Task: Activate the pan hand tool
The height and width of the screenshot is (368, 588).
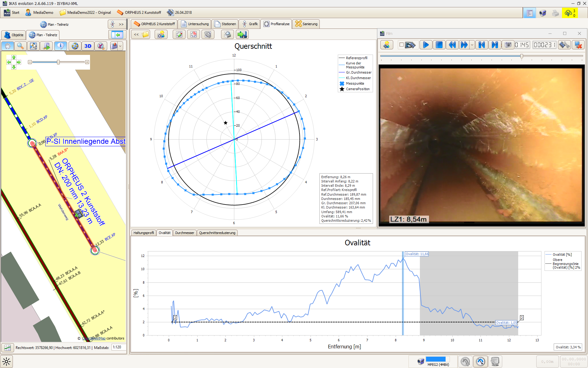Action: 8,46
